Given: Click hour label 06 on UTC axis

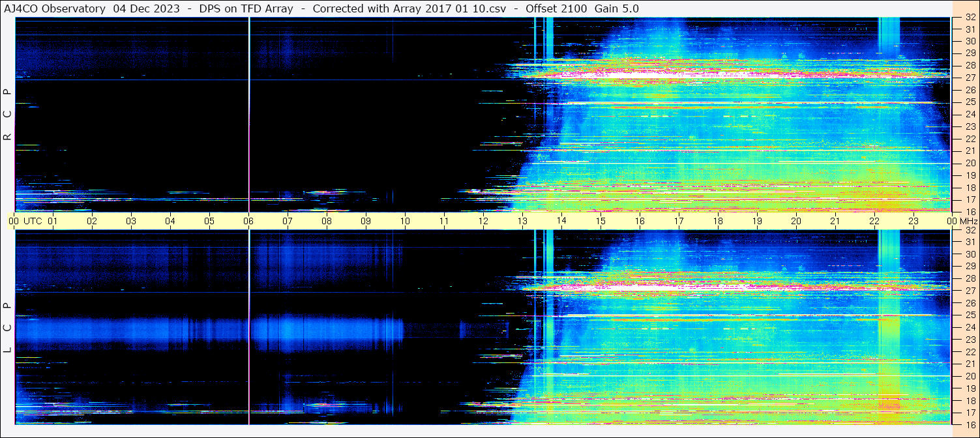Looking at the screenshot, I should [x=248, y=221].
